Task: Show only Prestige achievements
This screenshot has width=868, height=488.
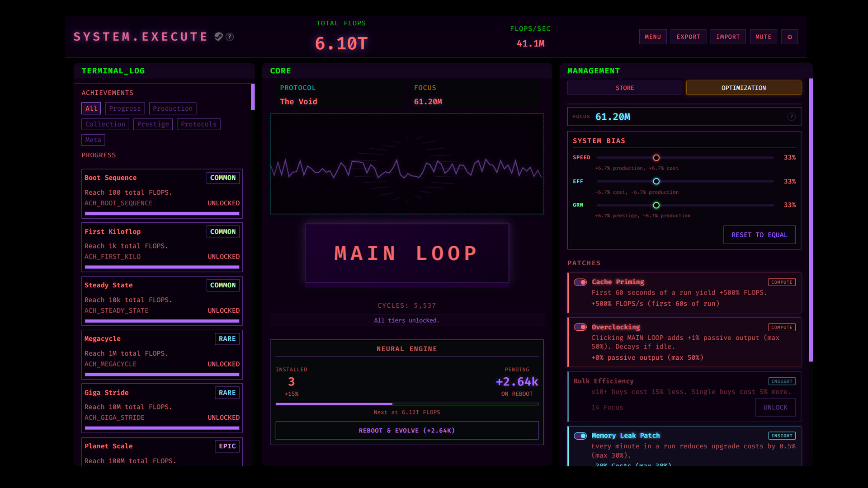Action: click(153, 124)
